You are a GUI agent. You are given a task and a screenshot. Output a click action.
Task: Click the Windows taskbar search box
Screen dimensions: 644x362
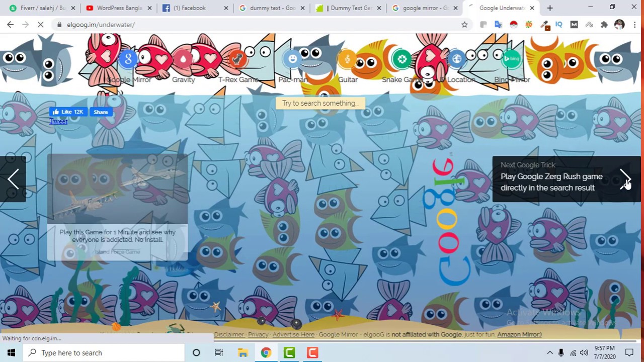tap(104, 352)
